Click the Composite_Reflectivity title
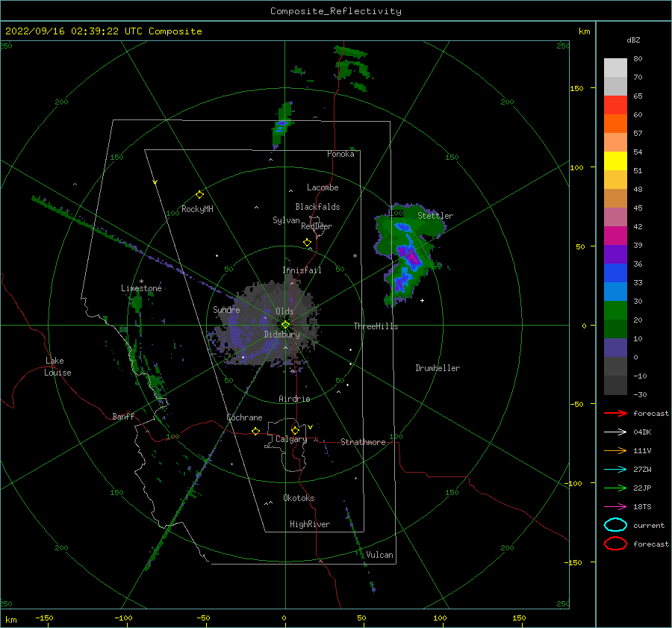This screenshot has width=672, height=628. (x=336, y=11)
